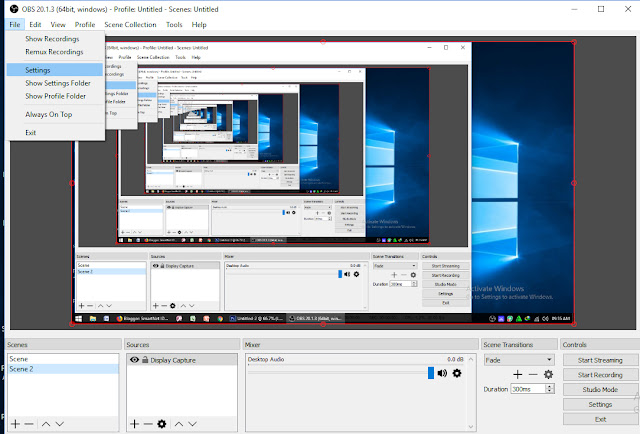
Task: Click the 0.0 dB level readout
Action: (455, 359)
